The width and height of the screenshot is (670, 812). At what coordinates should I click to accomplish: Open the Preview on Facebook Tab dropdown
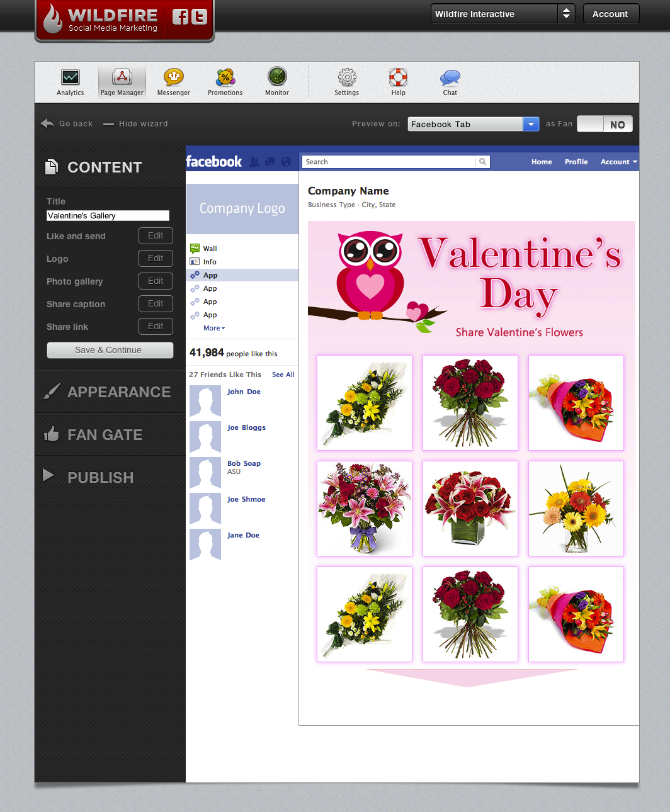click(x=473, y=124)
